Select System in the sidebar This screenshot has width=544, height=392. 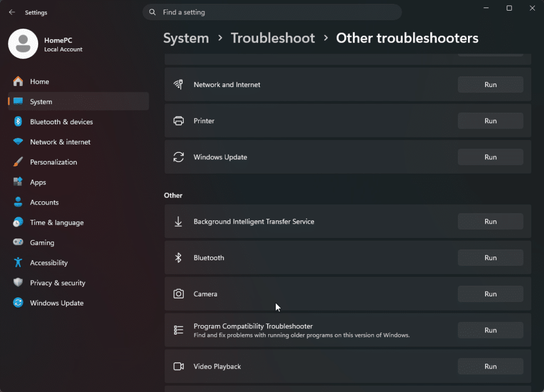[x=79, y=101]
